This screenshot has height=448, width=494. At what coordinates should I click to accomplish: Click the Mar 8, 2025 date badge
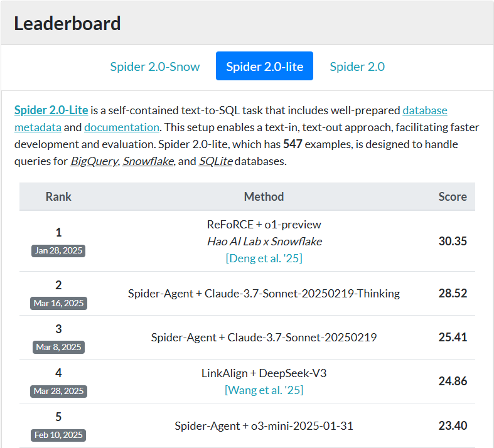coord(58,347)
